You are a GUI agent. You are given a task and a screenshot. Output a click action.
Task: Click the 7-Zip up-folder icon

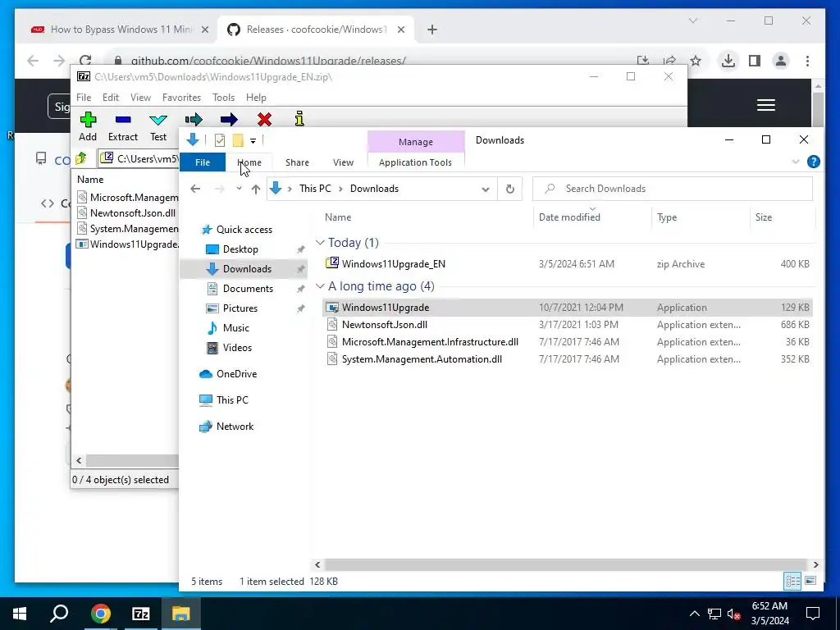[81, 158]
